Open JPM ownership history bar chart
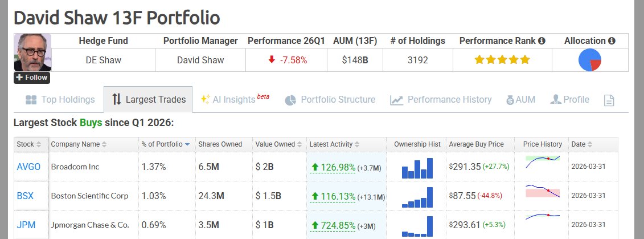This screenshot has width=644, height=239. (417, 226)
